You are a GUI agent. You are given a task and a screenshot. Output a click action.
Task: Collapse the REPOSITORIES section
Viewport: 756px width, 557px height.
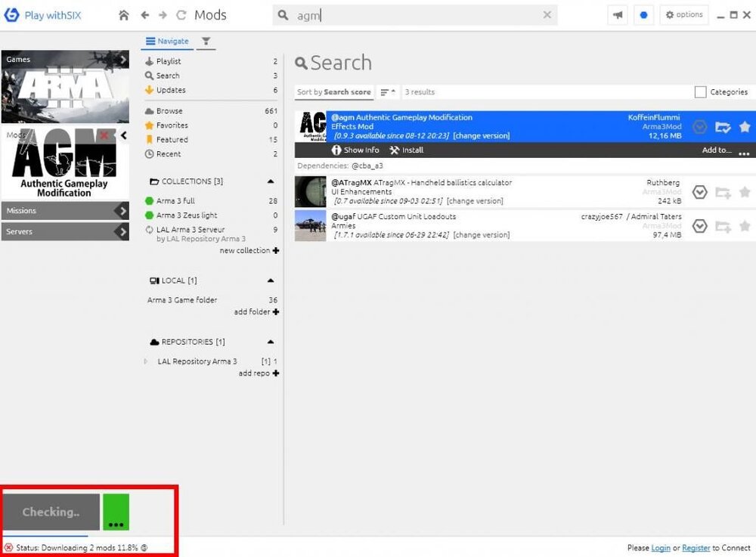pyautogui.click(x=271, y=342)
